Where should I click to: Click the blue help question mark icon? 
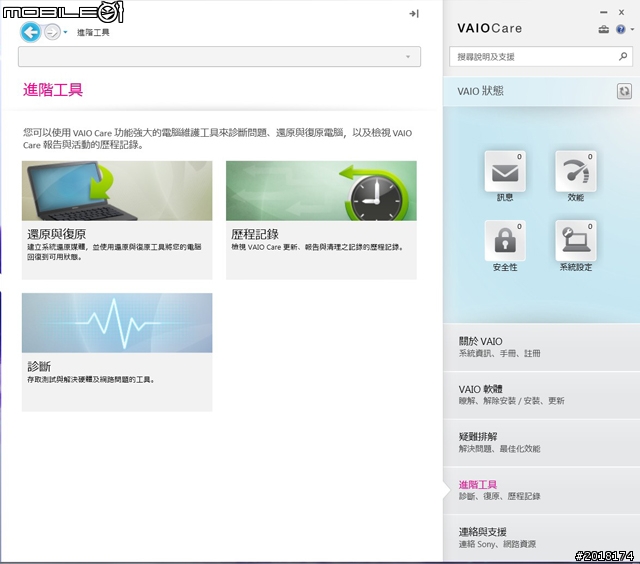tap(620, 29)
